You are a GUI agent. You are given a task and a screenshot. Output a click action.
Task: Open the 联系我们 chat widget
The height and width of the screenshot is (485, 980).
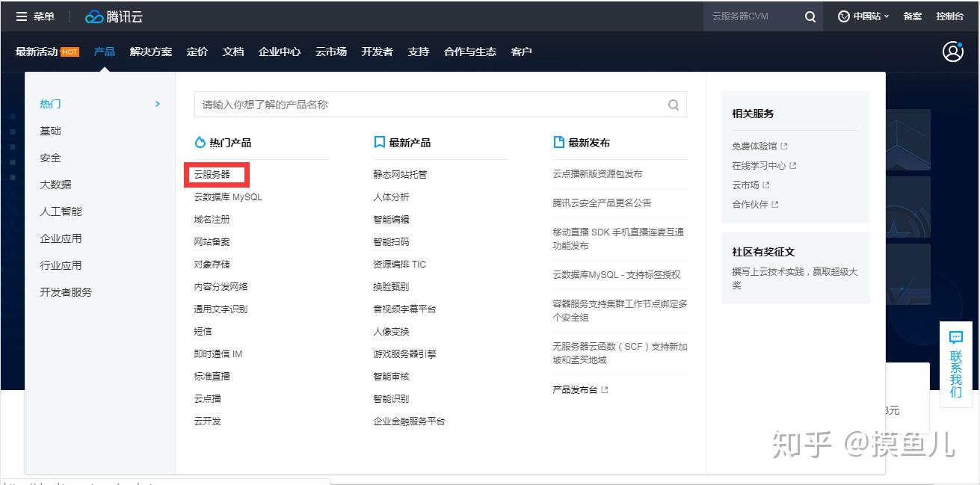[956, 365]
